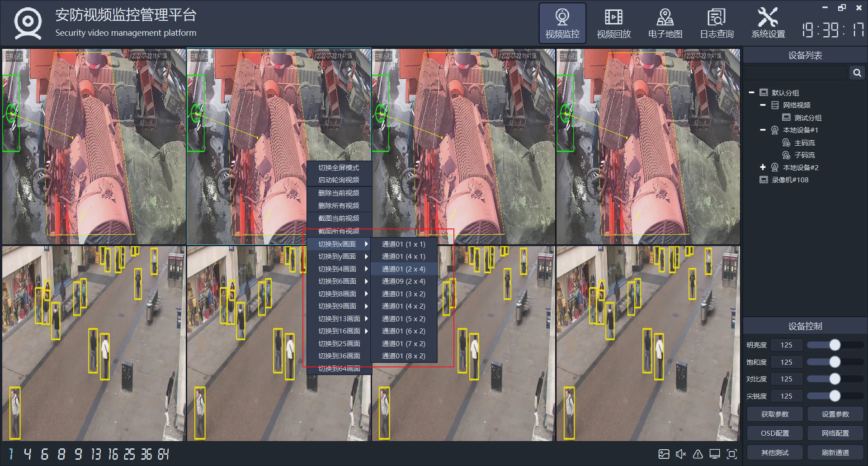868x466 pixels.
Task: Switch to 9-screen layout
Action: [x=78, y=454]
